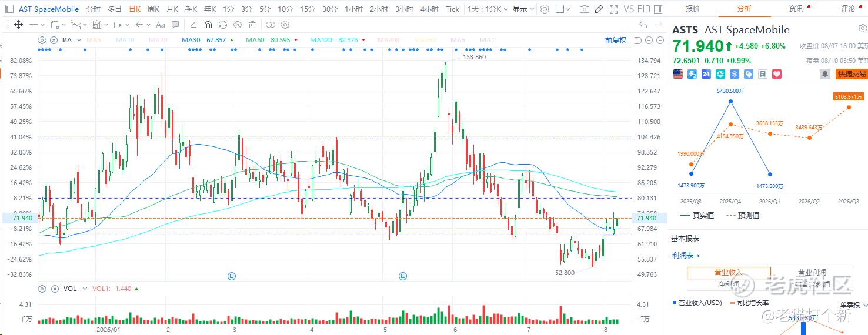The width and height of the screenshot is (868, 335).
Task: Toggle the MA250 line visibility
Action: pyautogui.click(x=426, y=40)
